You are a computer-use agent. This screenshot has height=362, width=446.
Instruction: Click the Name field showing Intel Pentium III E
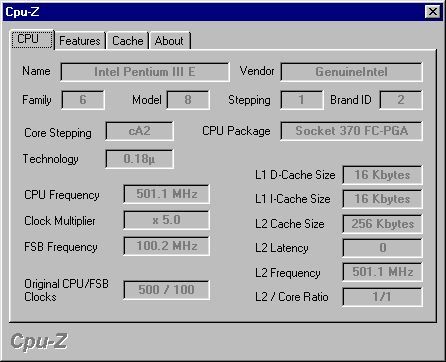point(145,72)
